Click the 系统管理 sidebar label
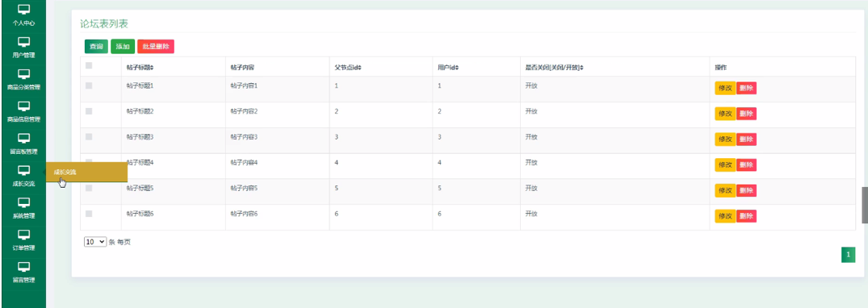The image size is (868, 308). tap(23, 215)
